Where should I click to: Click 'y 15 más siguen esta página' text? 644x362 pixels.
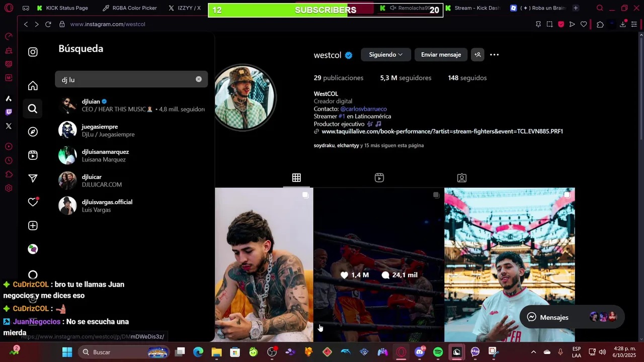(x=392, y=145)
